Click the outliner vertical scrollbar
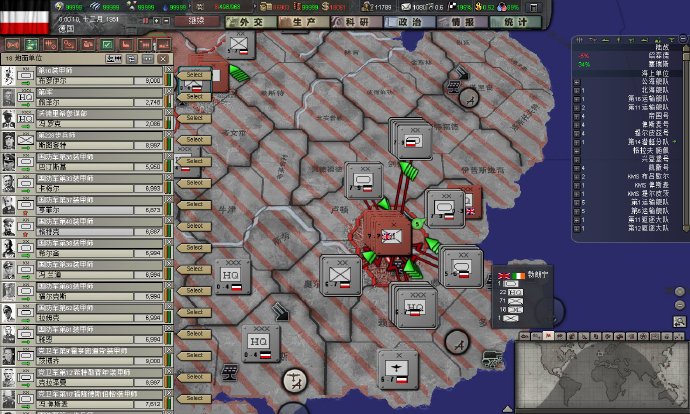Image resolution: width=690 pixels, height=414 pixels. click(686, 141)
